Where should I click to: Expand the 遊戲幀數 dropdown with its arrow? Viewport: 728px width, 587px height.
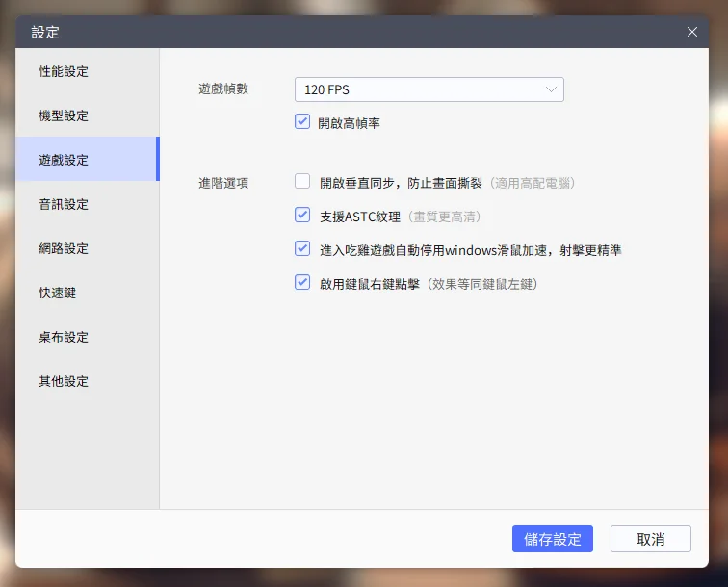click(x=551, y=89)
